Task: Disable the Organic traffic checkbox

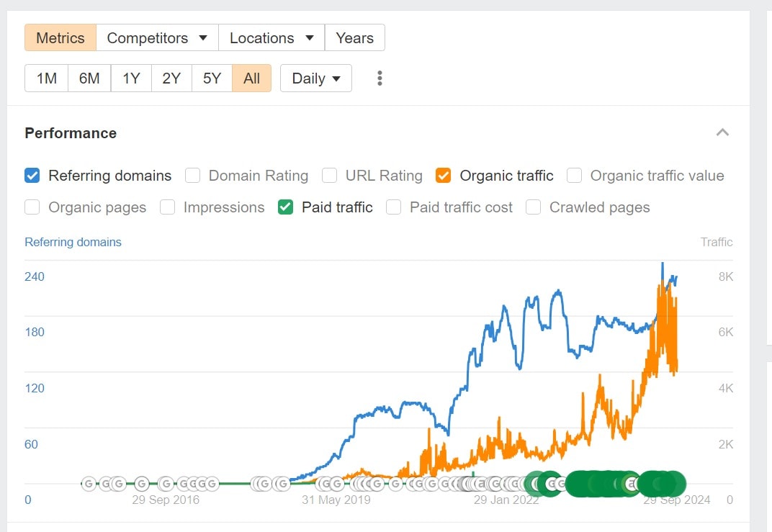Action: [x=444, y=176]
